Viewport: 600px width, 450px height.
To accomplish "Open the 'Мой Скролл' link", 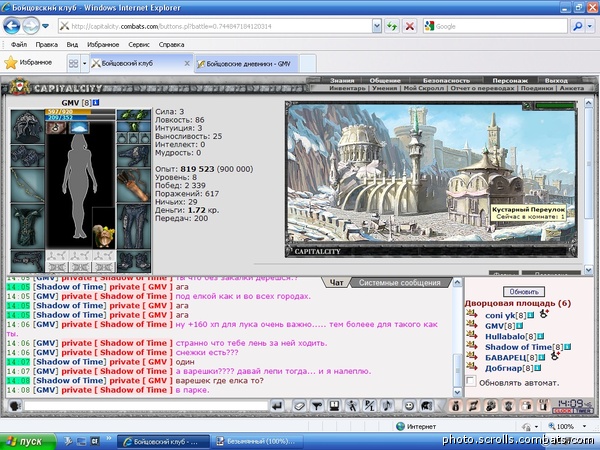I will [x=424, y=88].
